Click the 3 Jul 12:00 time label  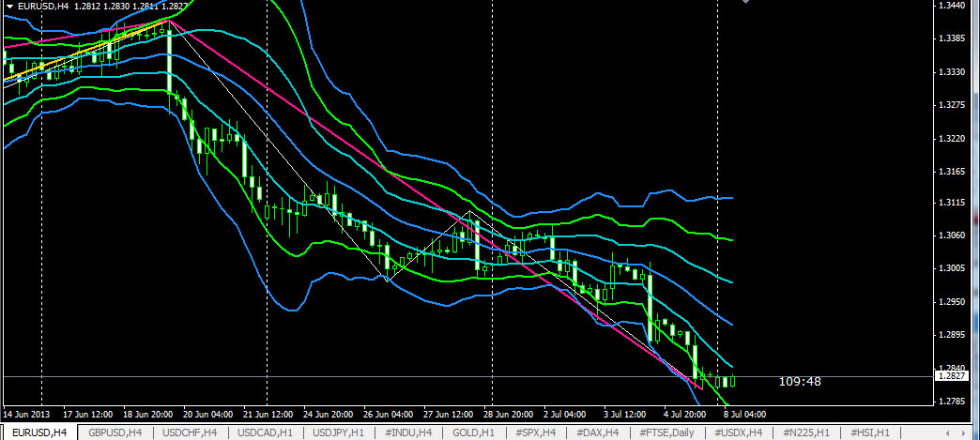[x=625, y=415]
